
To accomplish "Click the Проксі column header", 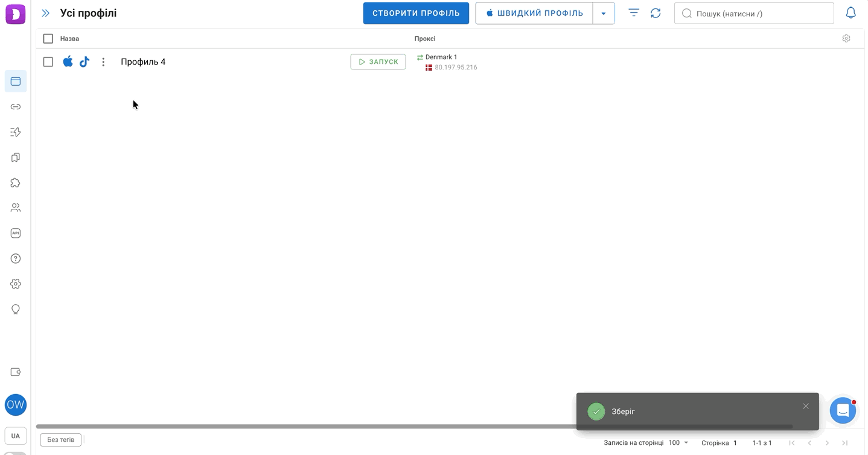I will (x=425, y=39).
